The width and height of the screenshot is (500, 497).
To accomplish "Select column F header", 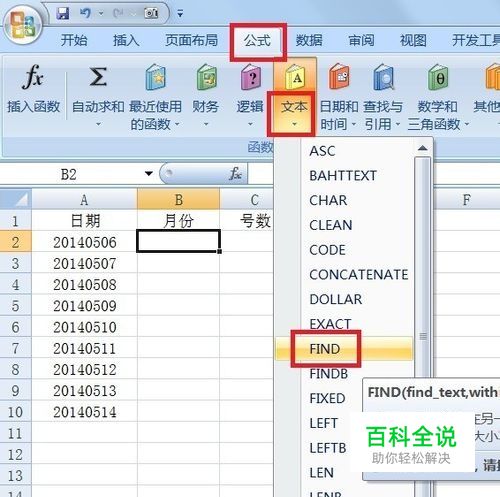I will pos(467,199).
